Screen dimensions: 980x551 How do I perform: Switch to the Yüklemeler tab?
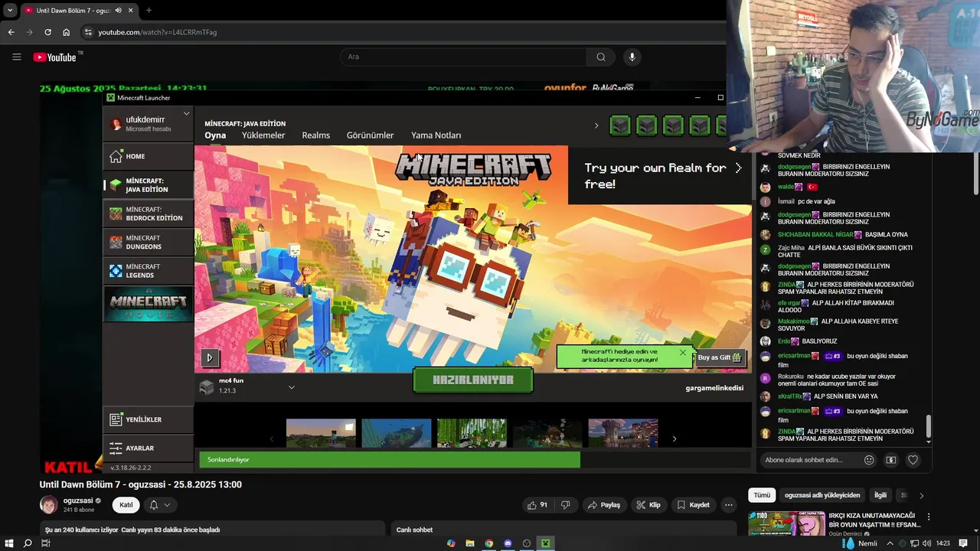tap(263, 135)
